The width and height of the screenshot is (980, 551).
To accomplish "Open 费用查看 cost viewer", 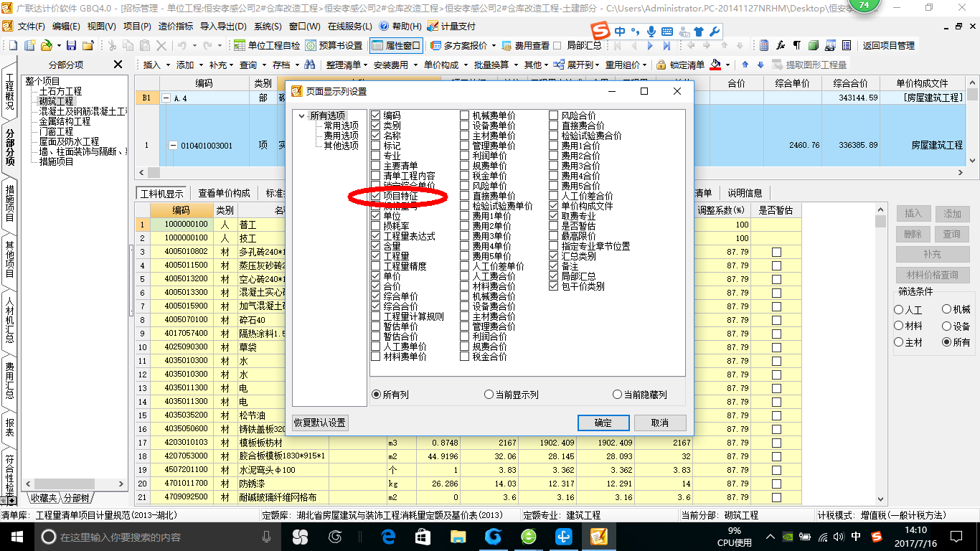I will point(525,45).
